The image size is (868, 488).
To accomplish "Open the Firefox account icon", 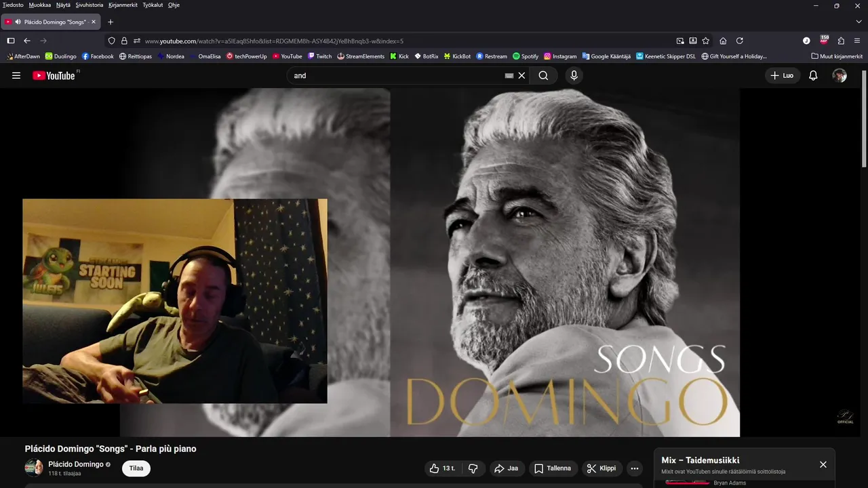I will (806, 41).
